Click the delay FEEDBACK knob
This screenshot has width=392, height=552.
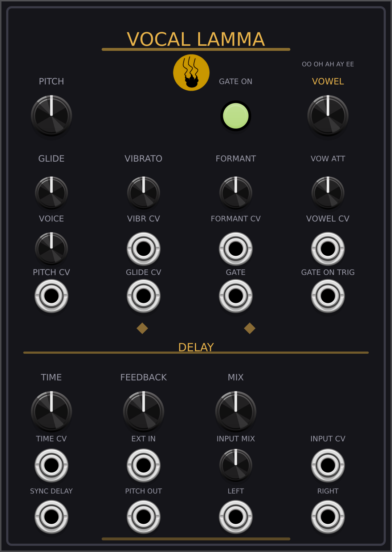[144, 412]
